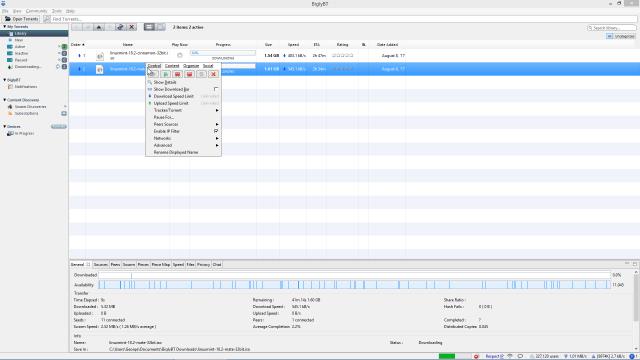Click the Open Torrents button
This screenshot has width=640, height=360.
[21, 19]
